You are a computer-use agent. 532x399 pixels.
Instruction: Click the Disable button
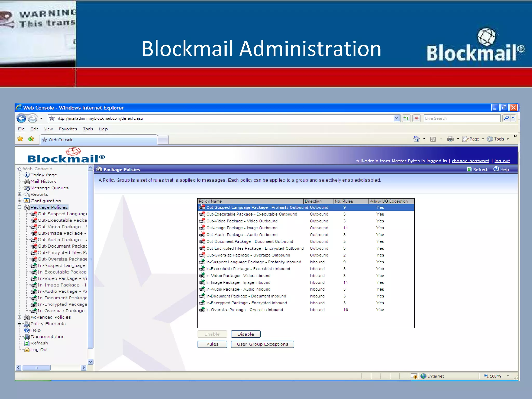click(245, 334)
